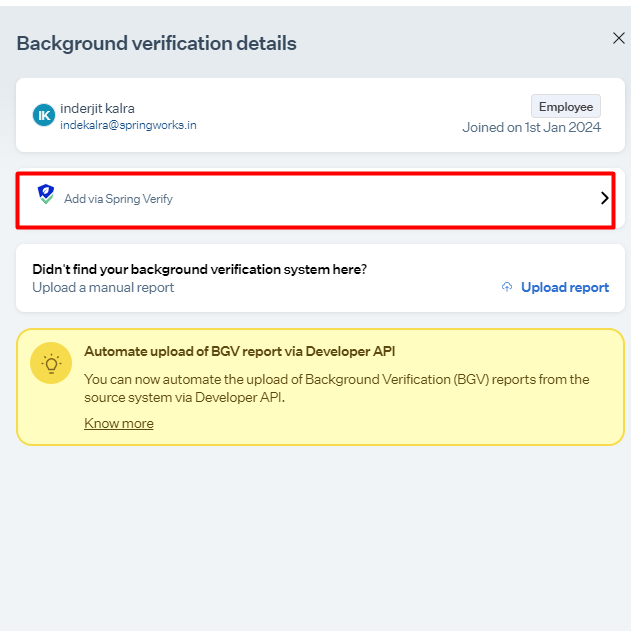Select the 'Add via Spring Verify' label
Image resolution: width=631 pixels, height=631 pixels.
coord(118,199)
